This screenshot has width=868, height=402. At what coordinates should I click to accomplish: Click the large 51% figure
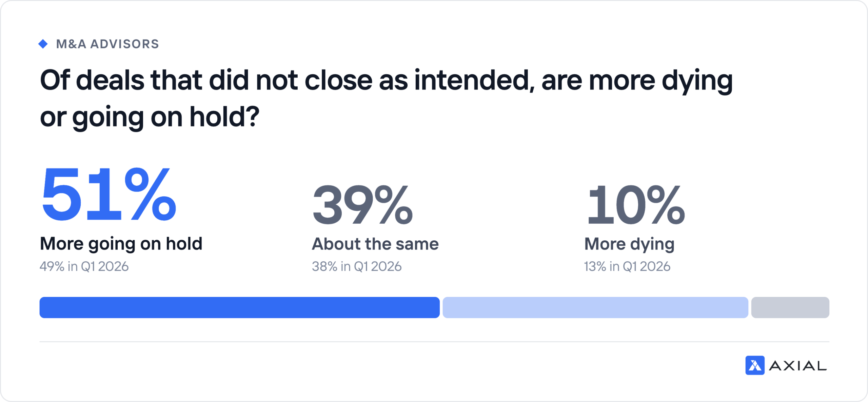108,194
